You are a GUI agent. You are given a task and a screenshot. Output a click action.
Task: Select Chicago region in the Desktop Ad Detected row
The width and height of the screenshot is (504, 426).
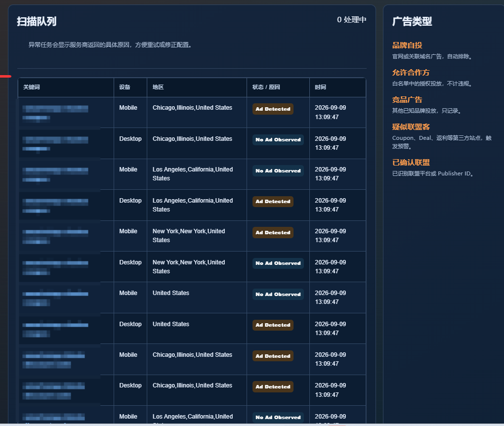pos(192,385)
